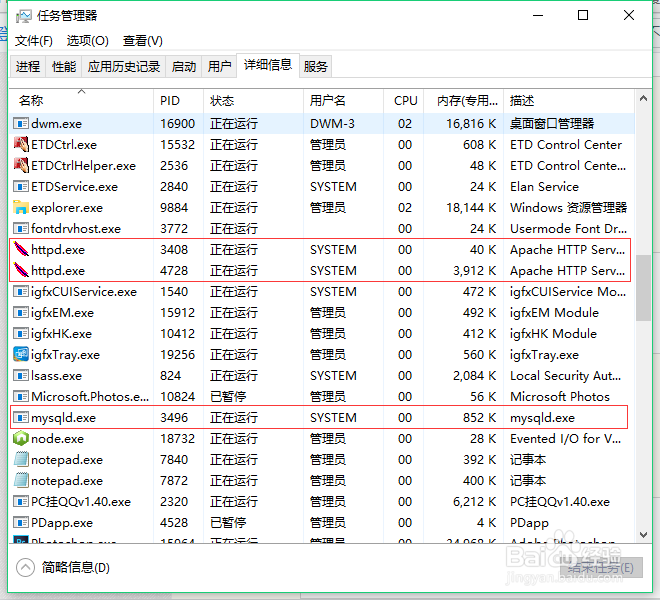Screen dimensions: 660x600
Task: Select the PC挂QQv1.40.exe process name
Action: pyautogui.click(x=81, y=502)
